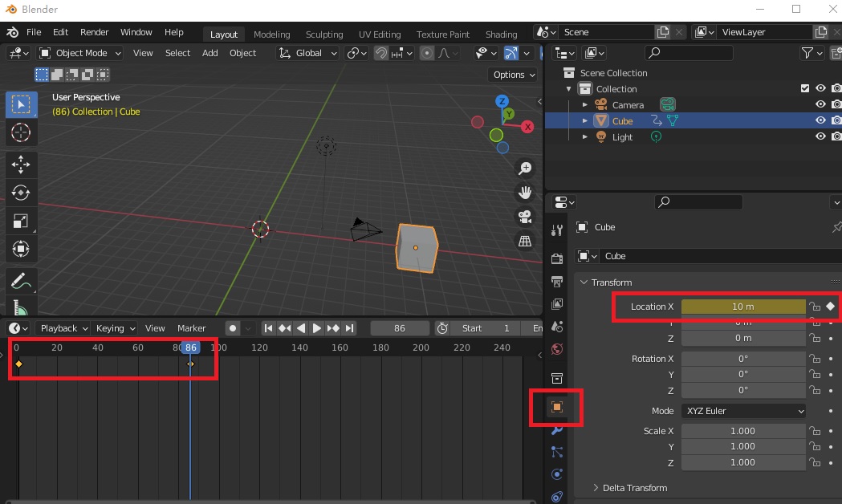Image resolution: width=842 pixels, height=504 pixels.
Task: Open the World properties tab
Action: (557, 349)
